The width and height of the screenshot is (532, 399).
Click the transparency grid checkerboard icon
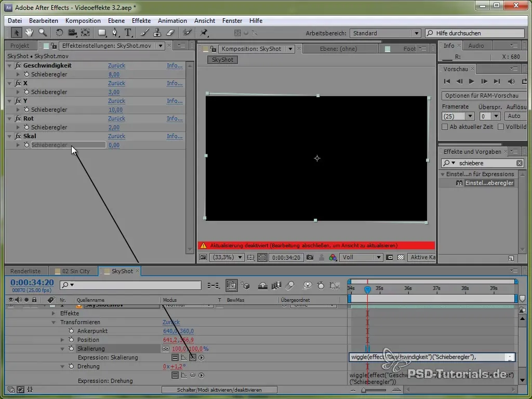(401, 258)
